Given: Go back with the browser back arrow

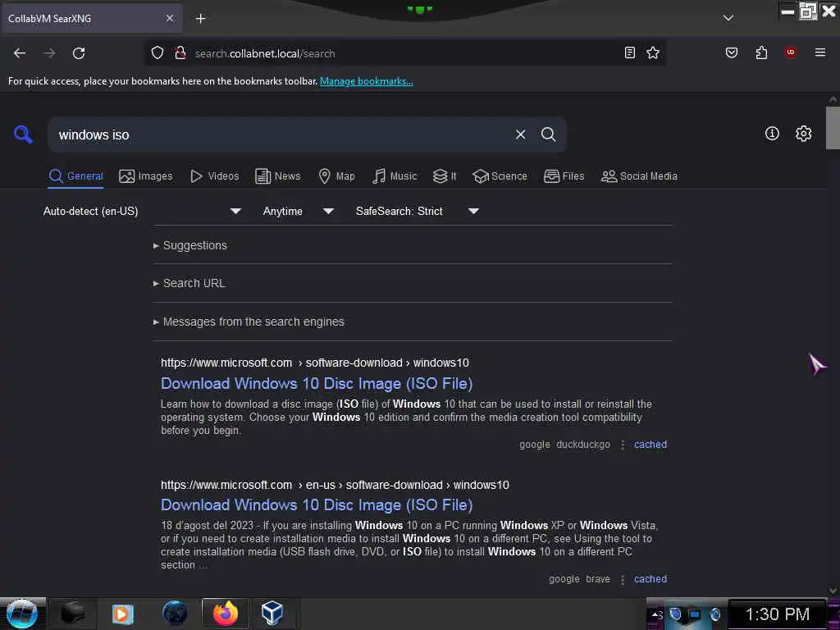Looking at the screenshot, I should point(20,53).
